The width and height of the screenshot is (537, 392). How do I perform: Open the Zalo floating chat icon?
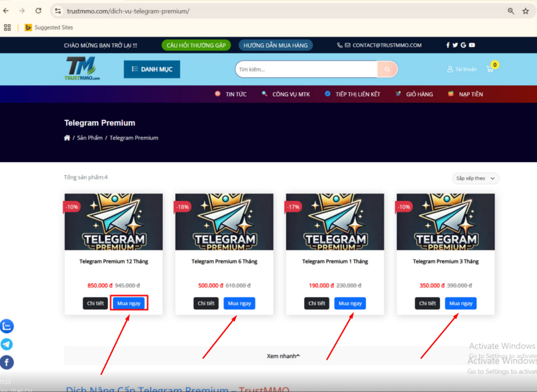[7, 326]
